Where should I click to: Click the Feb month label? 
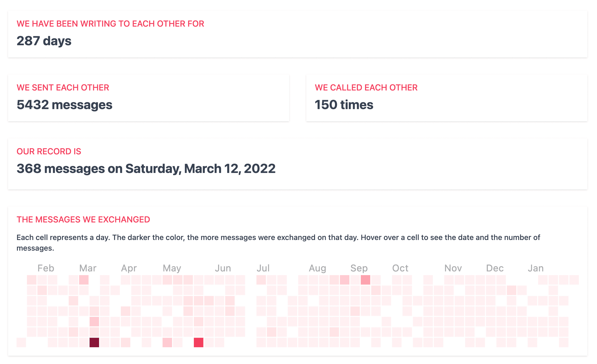(46, 268)
